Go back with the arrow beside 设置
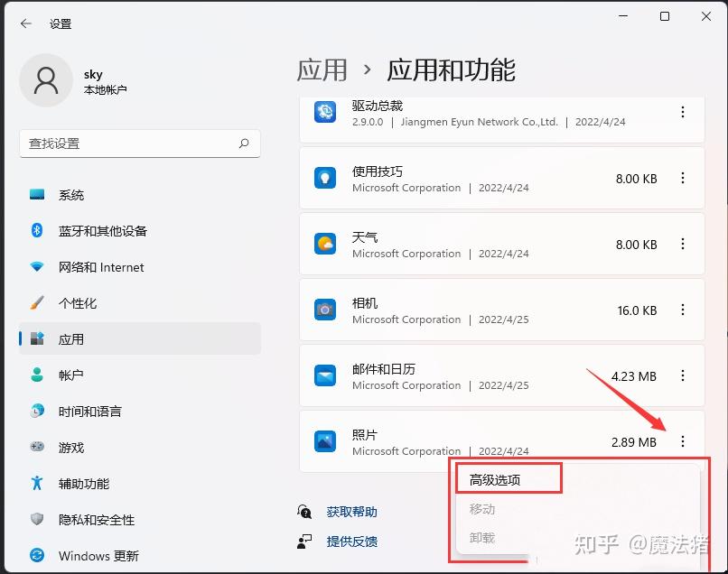This screenshot has height=574, width=728. point(26,23)
